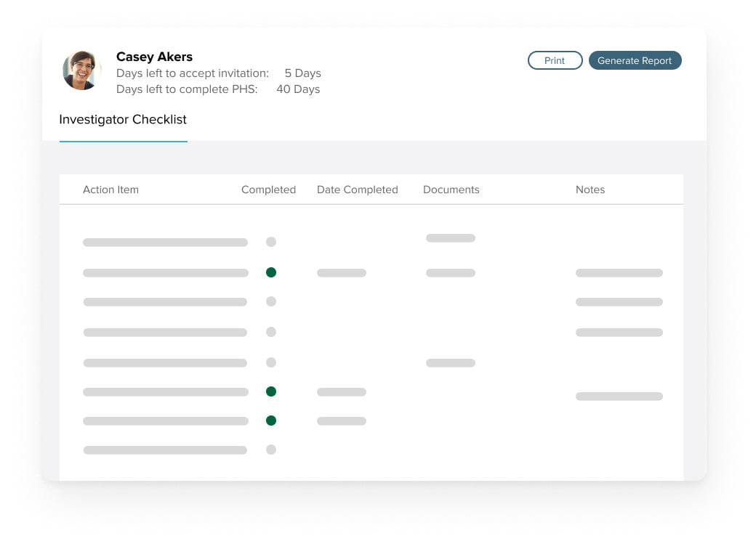The height and width of the screenshot is (544, 756).
Task: Toggle completion status for the fourth action item
Action: click(x=271, y=332)
